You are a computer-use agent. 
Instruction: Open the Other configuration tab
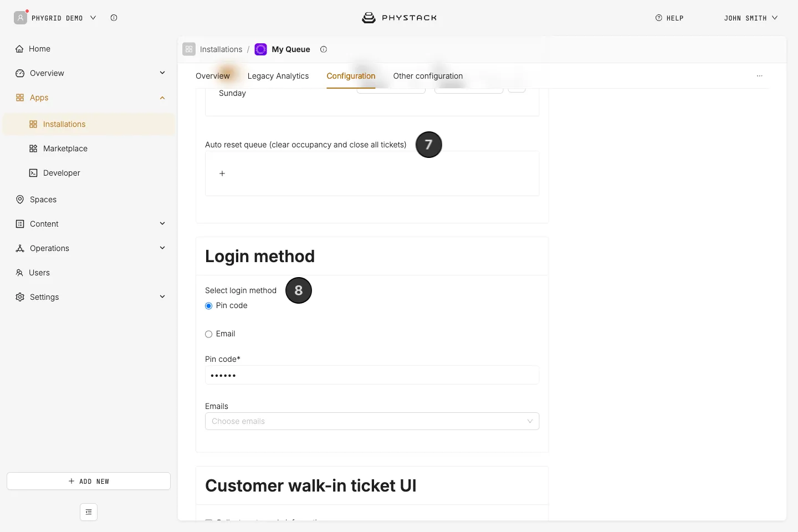[x=428, y=76]
